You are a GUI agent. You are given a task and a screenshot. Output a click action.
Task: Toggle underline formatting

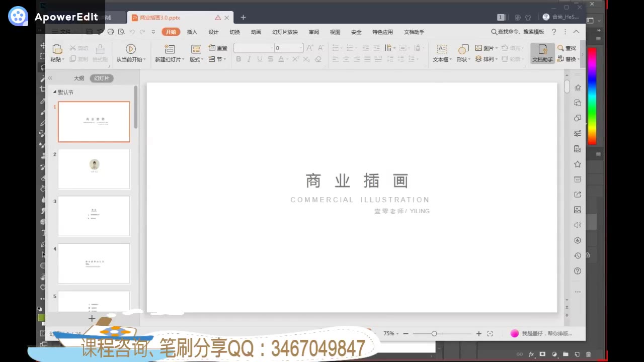pos(259,59)
